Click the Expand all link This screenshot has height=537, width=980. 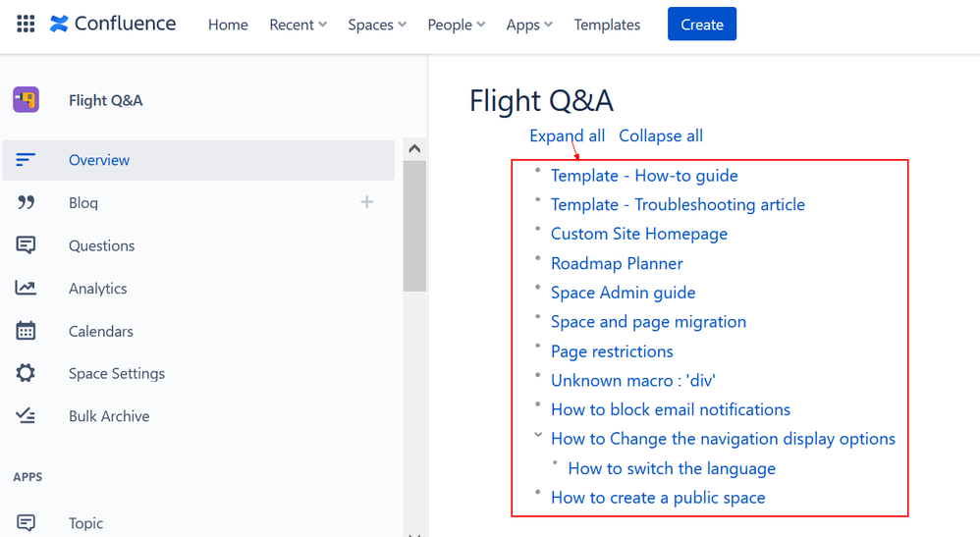tap(567, 135)
